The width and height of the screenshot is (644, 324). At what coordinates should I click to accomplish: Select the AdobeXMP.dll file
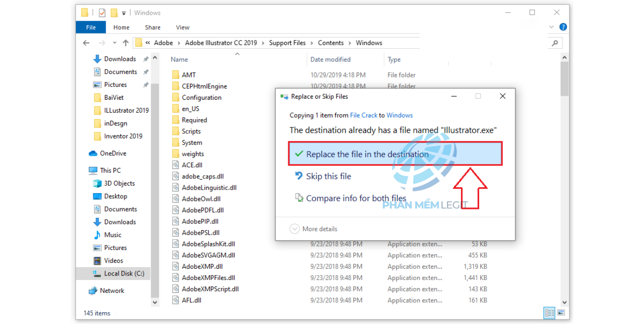[202, 267]
